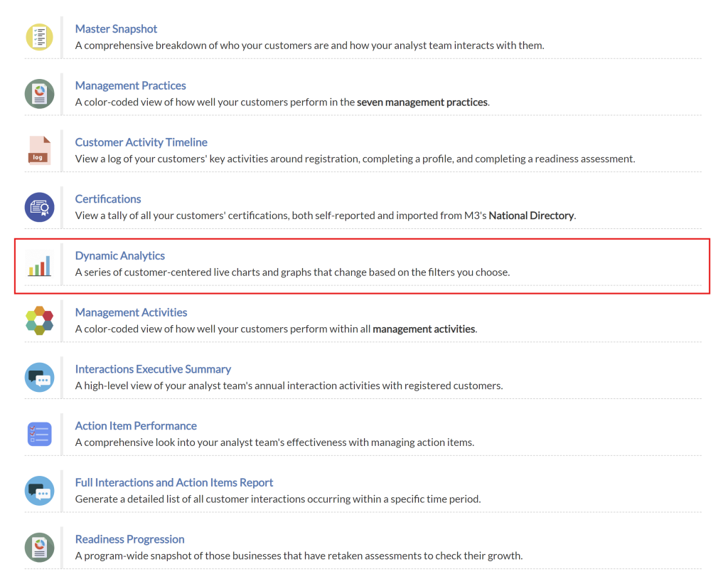The width and height of the screenshot is (728, 584).
Task: Open the Management Practices report
Action: click(x=130, y=86)
